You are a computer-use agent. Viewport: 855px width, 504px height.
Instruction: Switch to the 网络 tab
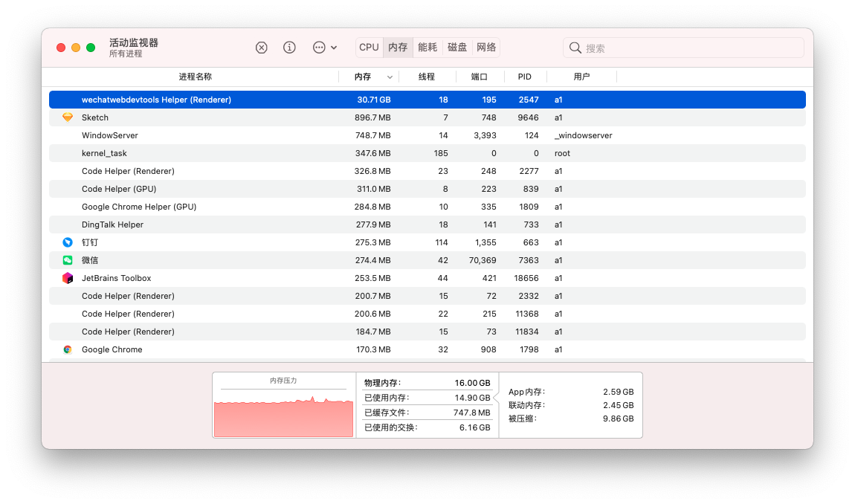[x=486, y=48]
